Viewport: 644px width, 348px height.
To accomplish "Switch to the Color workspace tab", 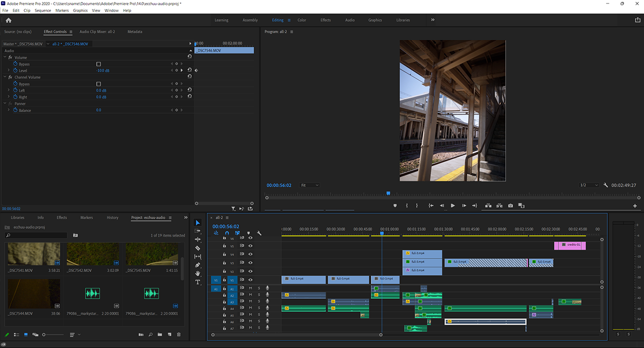I will click(x=301, y=20).
